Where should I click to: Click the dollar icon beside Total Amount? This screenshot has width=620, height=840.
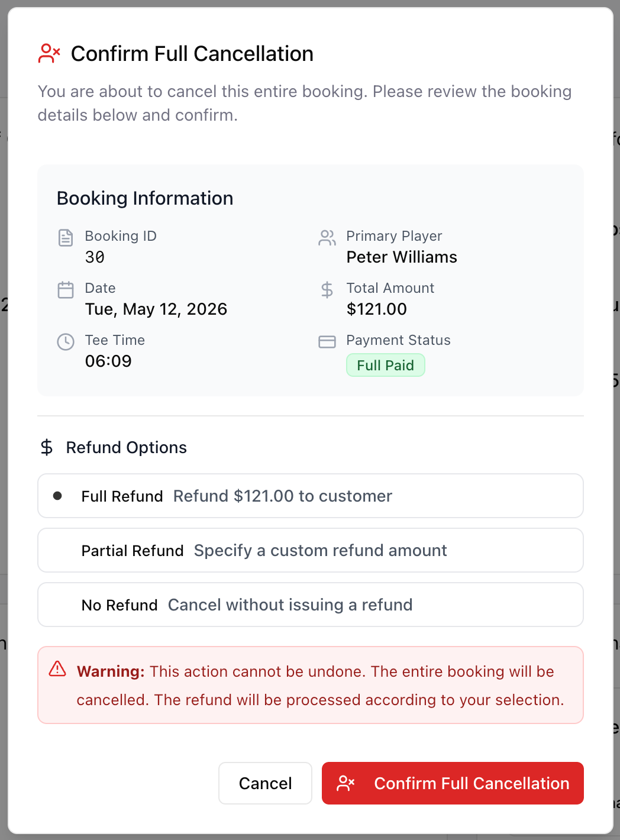[327, 290]
